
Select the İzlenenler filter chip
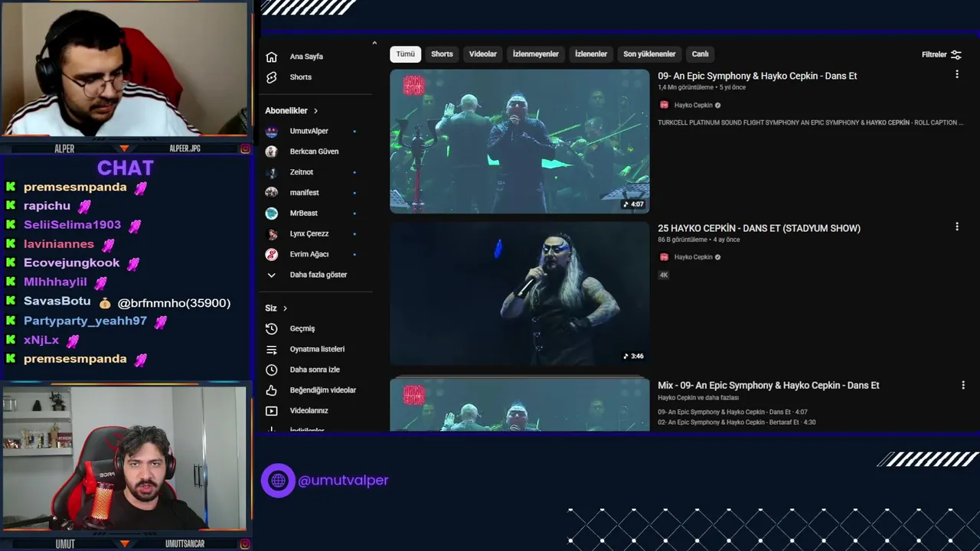coord(591,54)
